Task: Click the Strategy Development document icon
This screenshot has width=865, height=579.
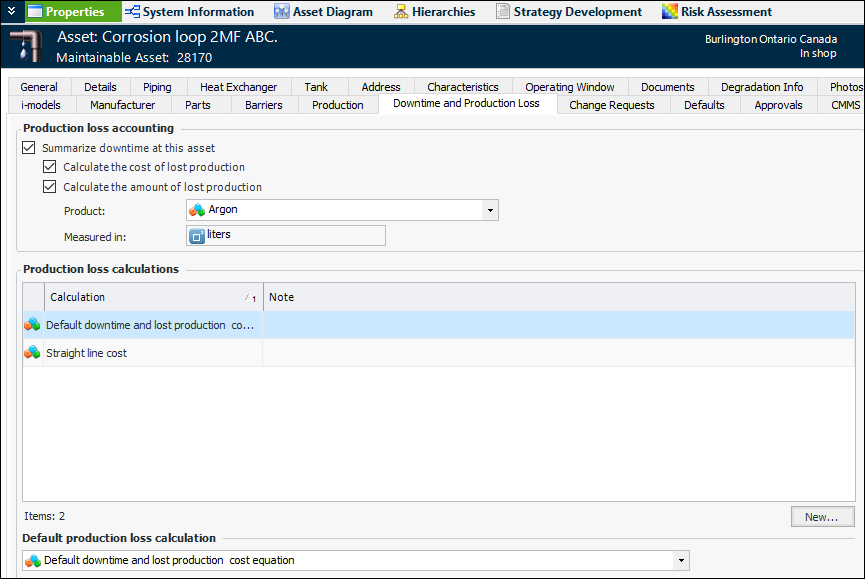Action: pos(503,12)
